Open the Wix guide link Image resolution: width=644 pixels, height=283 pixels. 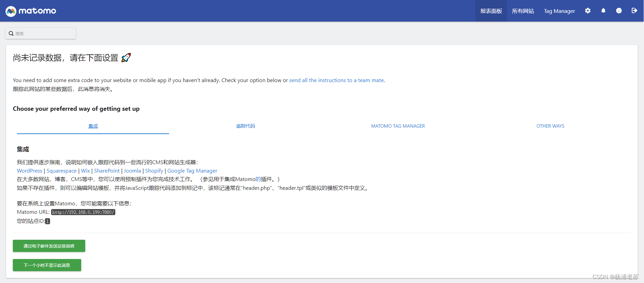tap(86, 171)
